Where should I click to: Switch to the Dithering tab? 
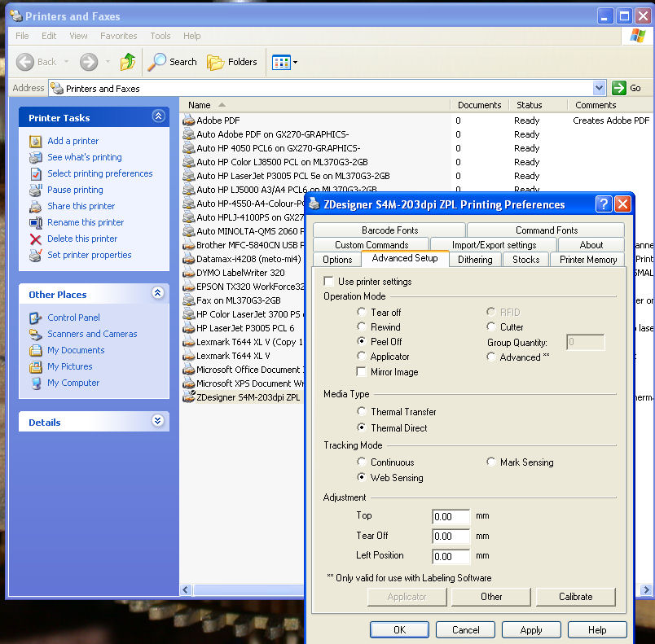(475, 260)
